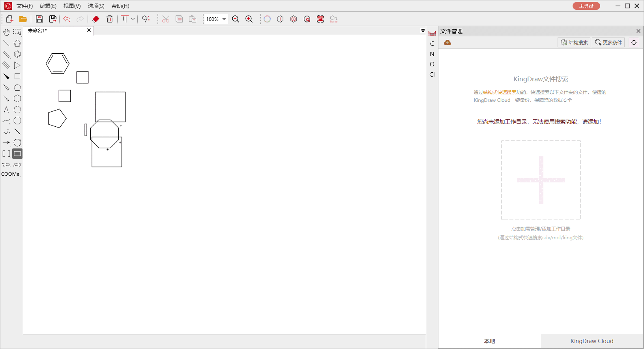
Task: Open the 3D structure view icon
Action: point(294,19)
